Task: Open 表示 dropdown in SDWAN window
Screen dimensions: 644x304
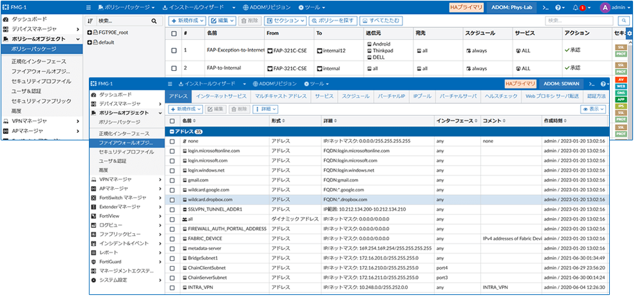Action: pyautogui.click(x=593, y=109)
